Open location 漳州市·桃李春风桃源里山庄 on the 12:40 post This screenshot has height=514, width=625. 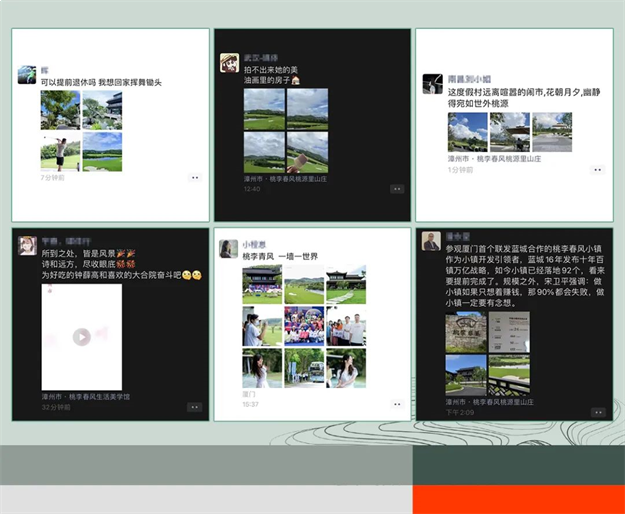click(285, 179)
